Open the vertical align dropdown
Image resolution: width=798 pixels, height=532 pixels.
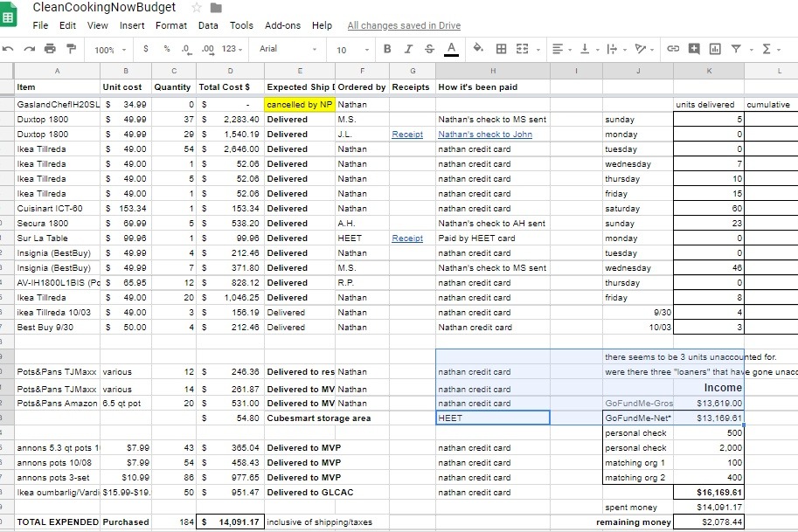(589, 49)
